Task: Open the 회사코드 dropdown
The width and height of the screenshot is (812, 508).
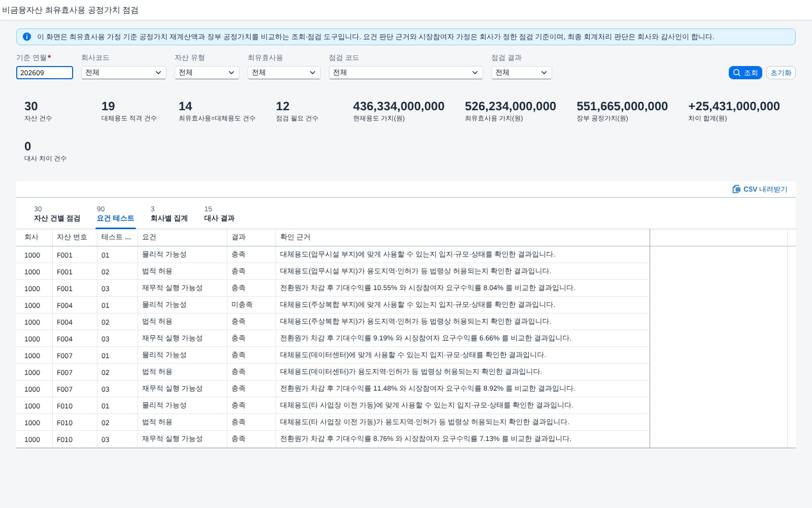Action: click(x=124, y=73)
